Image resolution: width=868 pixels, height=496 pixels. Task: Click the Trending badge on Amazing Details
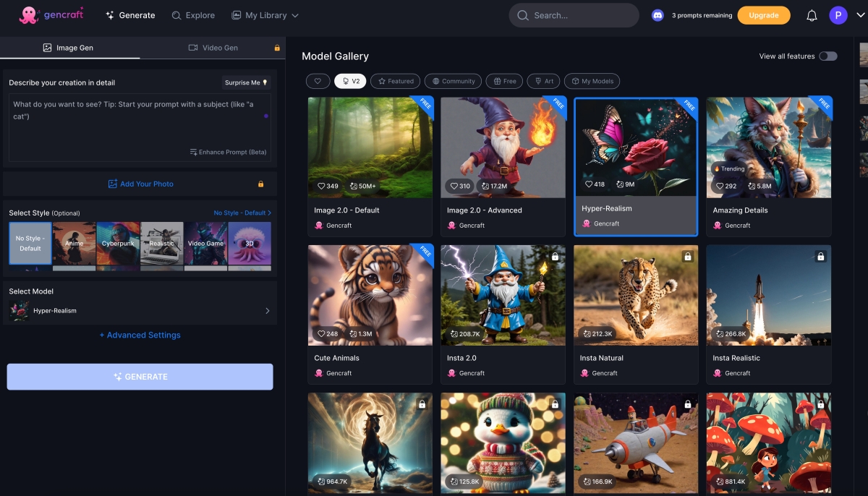point(729,168)
